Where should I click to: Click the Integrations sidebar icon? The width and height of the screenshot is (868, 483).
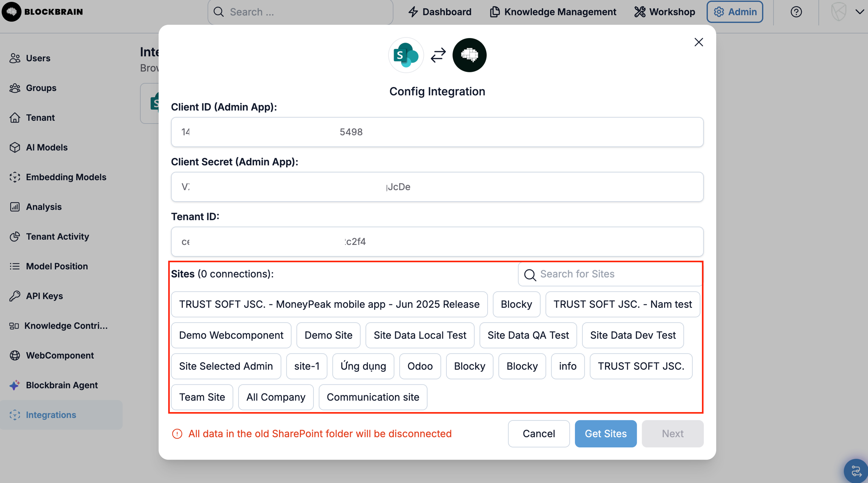click(15, 415)
